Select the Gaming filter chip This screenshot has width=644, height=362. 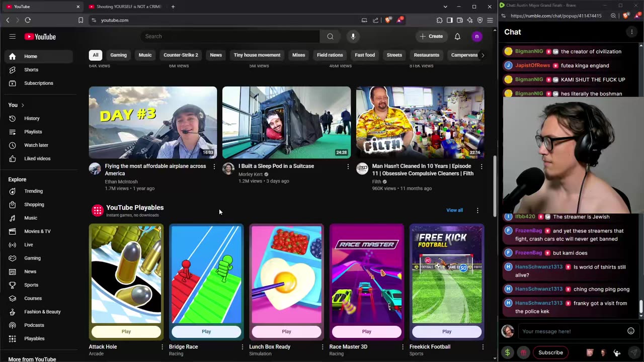coord(119,55)
